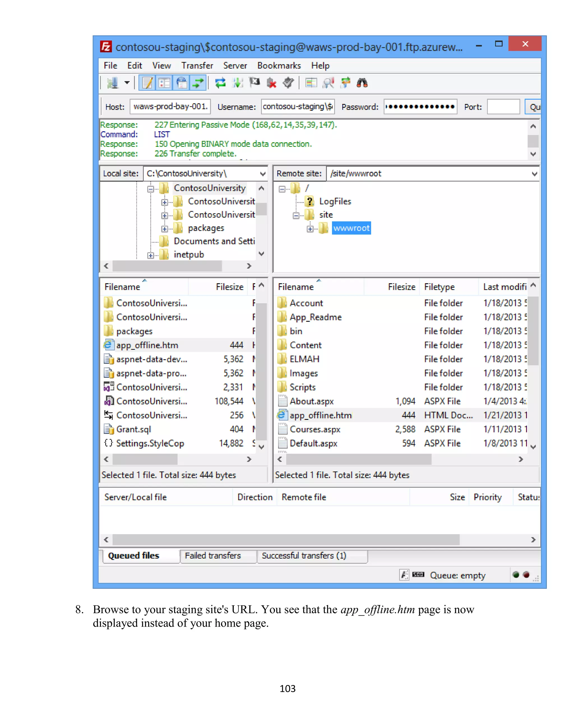The height and width of the screenshot is (728, 574).
Task: Select wwwroot in remote tree
Action: tap(351, 228)
